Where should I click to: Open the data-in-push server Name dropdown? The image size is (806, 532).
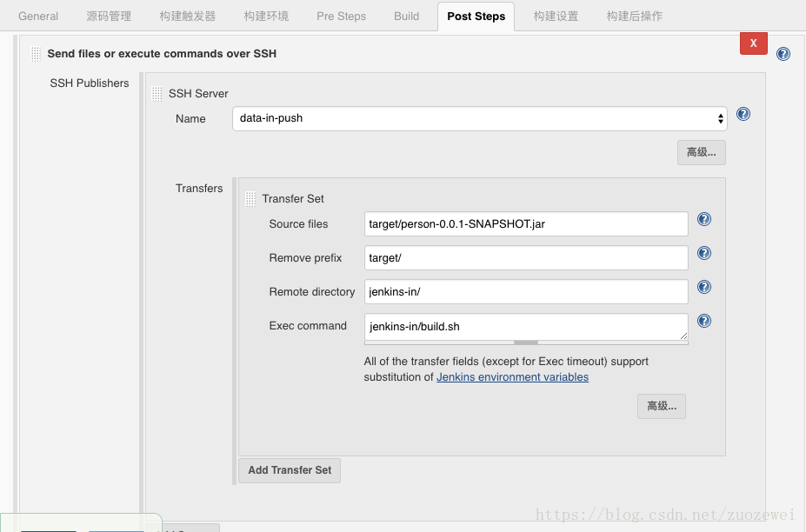coord(479,118)
